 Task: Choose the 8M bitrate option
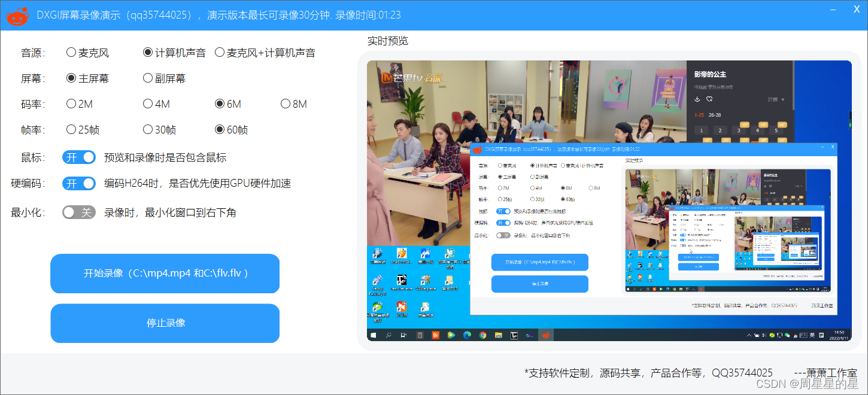coord(286,104)
